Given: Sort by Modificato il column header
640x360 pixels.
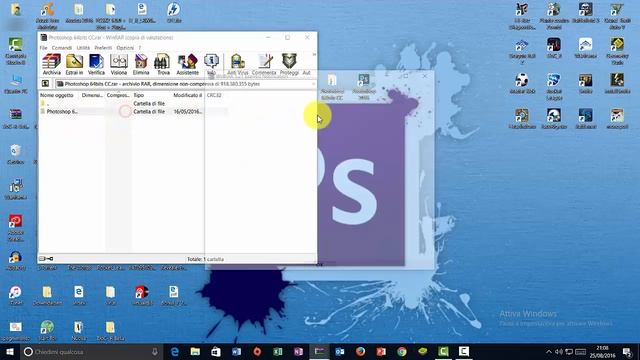Looking at the screenshot, I should pyautogui.click(x=188, y=95).
